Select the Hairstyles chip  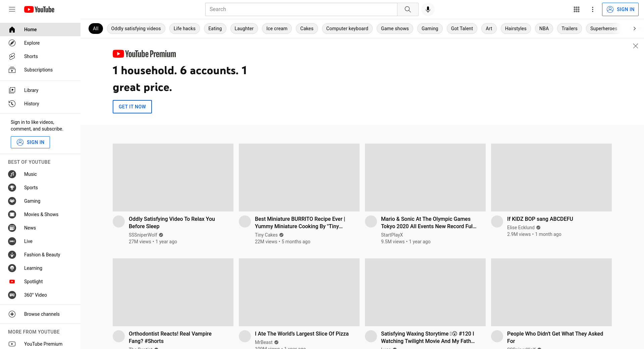pyautogui.click(x=516, y=29)
